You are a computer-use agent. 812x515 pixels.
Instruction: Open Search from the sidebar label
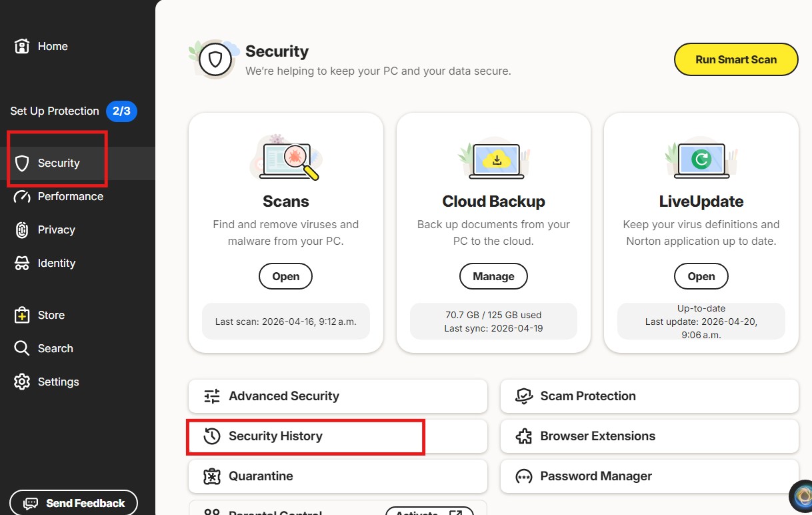coord(55,348)
